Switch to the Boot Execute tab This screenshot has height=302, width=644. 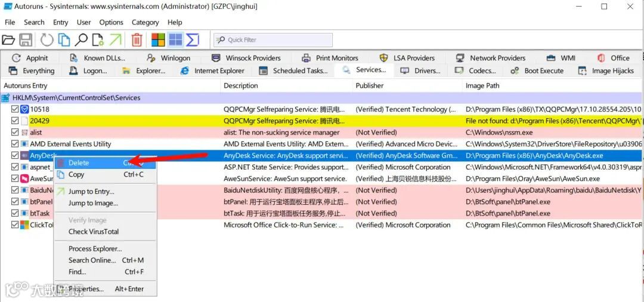point(537,70)
